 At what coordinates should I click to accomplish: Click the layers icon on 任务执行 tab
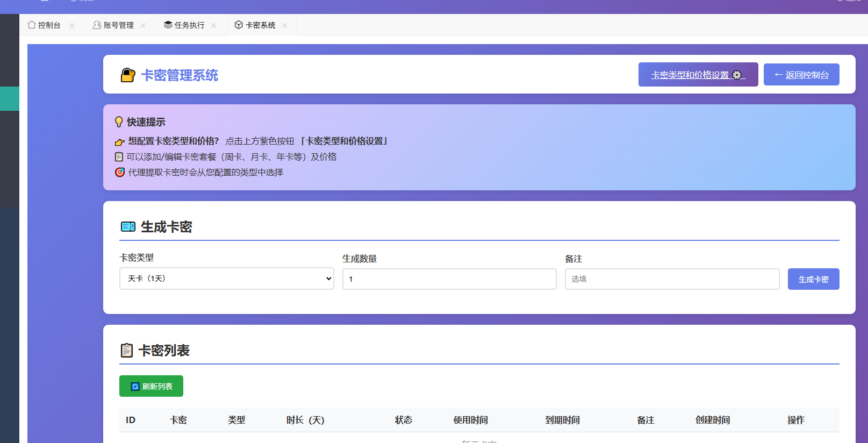(168, 25)
